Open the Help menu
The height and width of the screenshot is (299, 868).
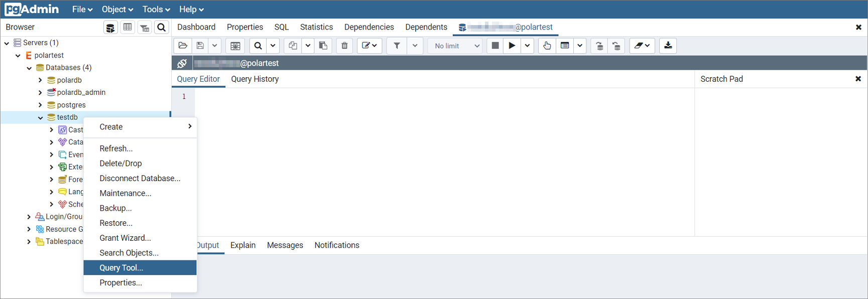[x=191, y=9]
